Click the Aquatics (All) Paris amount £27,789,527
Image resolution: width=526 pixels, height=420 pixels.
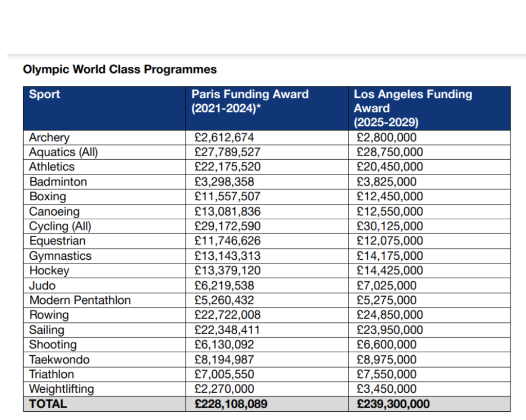point(228,152)
